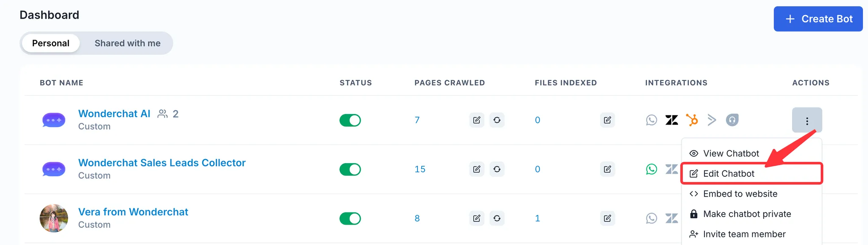Disable the Wonderchat AI status toggle

[x=350, y=120]
